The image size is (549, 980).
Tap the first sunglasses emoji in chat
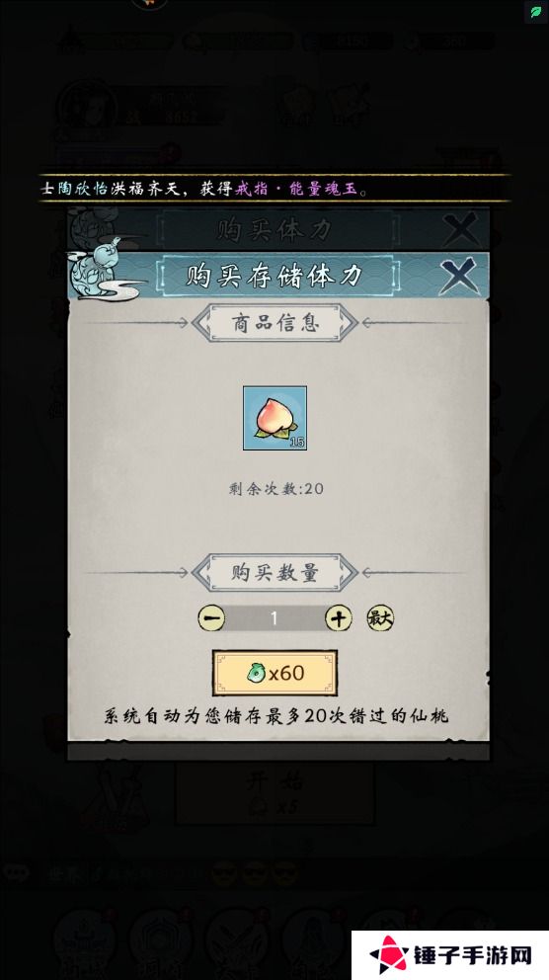223,873
